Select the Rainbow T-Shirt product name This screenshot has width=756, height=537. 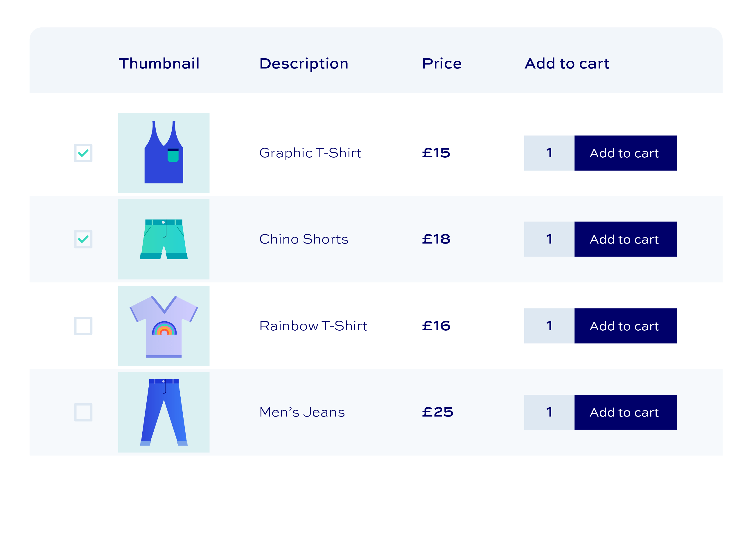tap(313, 326)
